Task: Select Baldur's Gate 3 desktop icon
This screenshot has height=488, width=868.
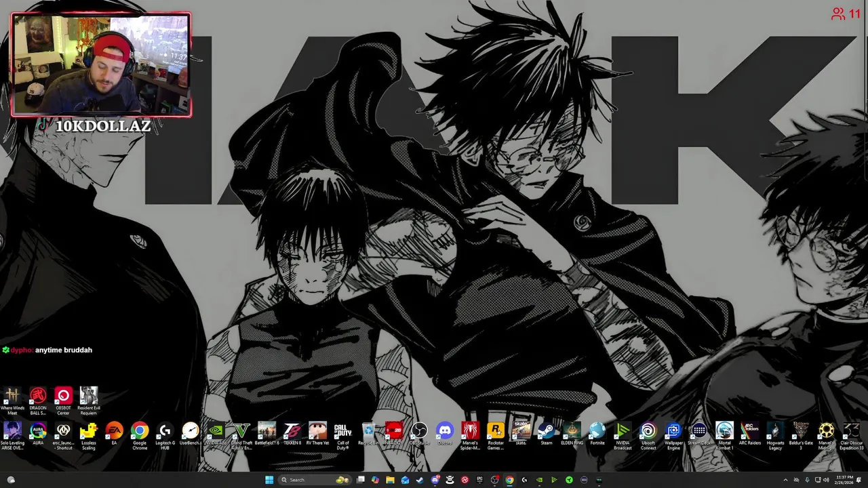Action: click(x=801, y=436)
